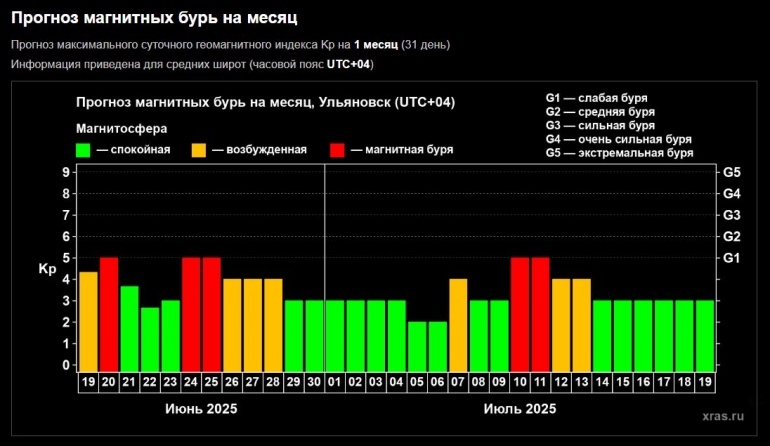Viewport: 770px width, 446px height.
Task: Click the 'Июнь 2025' month label
Action: click(199, 408)
